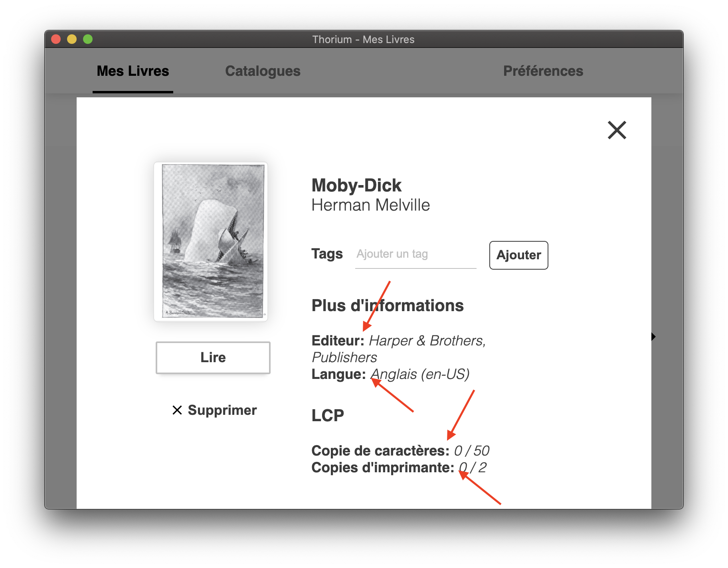Delete the book with Supprimer
The image size is (728, 568).
[x=214, y=410]
